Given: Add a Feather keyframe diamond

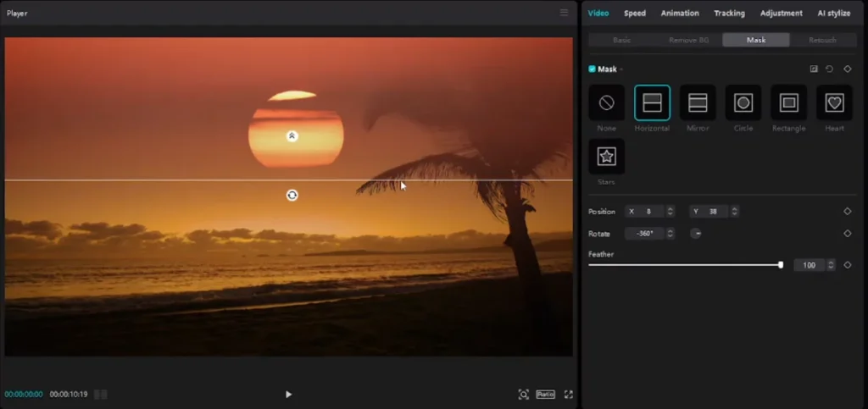Looking at the screenshot, I should (847, 265).
